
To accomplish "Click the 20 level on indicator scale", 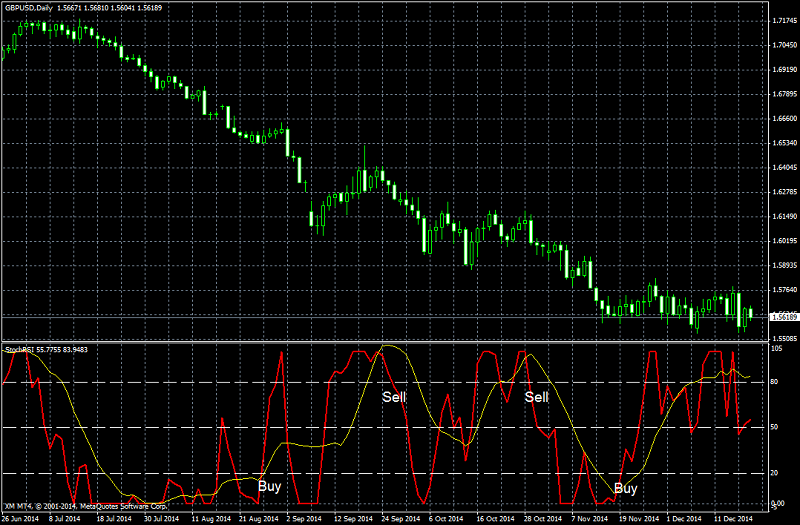I will tap(774, 473).
